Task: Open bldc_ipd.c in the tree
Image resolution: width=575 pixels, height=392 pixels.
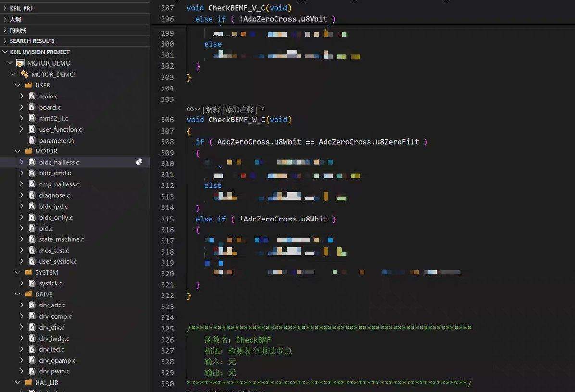Action: coord(53,206)
